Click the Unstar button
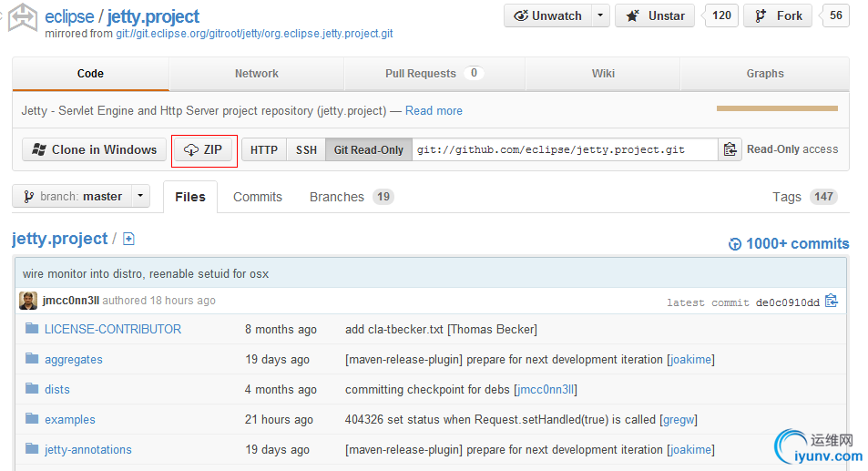Screen dimensions: 868x471 click(x=655, y=16)
